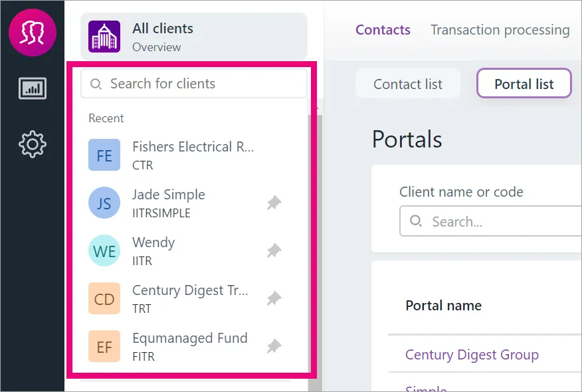Click the WE avatar for Wendy

[104, 250]
